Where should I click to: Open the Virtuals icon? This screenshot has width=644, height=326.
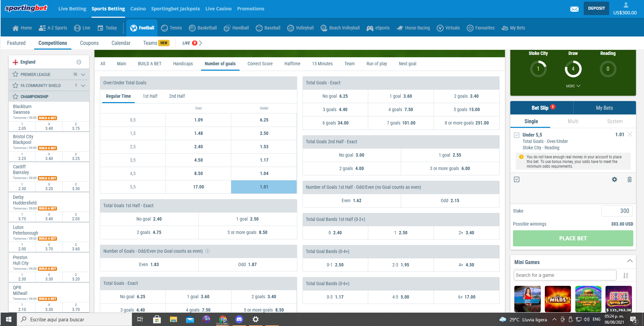(440, 28)
